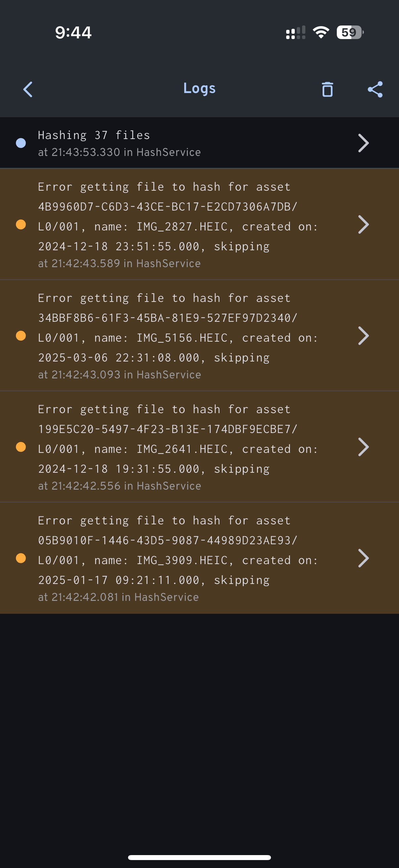
Task: Tap the orange dot beside IMG_2827.HEIC error
Action: coord(21,224)
